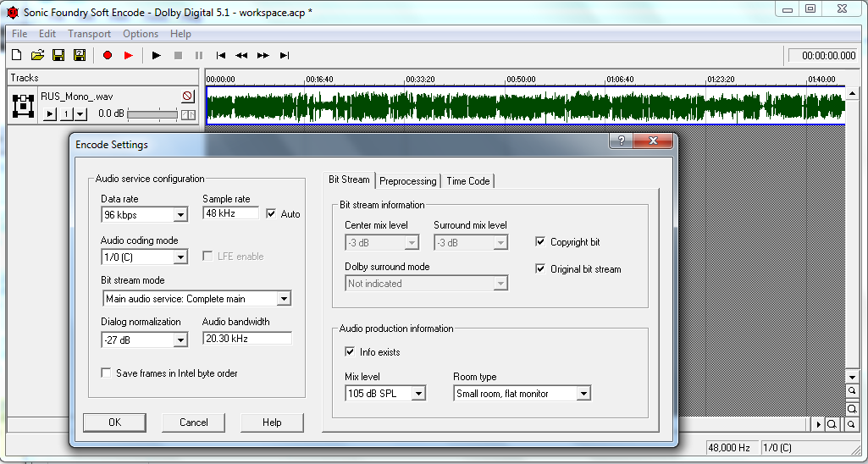Close the Encode Settings dialog
Viewport: 868px width, 464px height.
point(653,141)
